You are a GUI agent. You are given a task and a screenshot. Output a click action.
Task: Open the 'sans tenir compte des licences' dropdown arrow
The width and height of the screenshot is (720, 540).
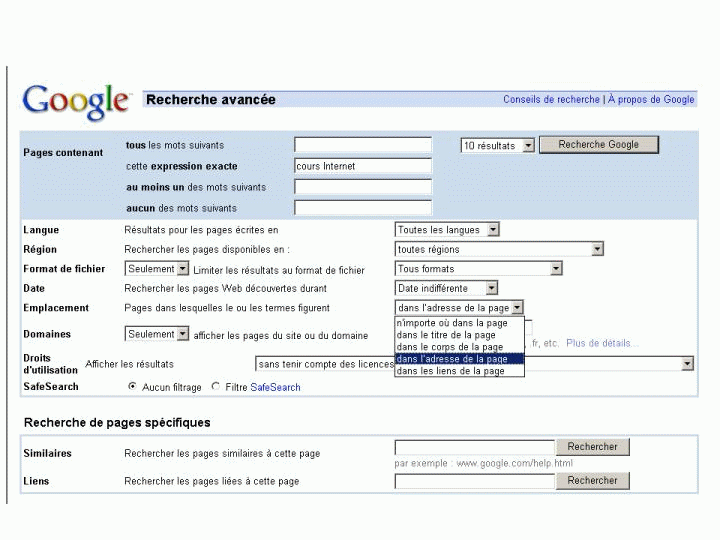(687, 364)
